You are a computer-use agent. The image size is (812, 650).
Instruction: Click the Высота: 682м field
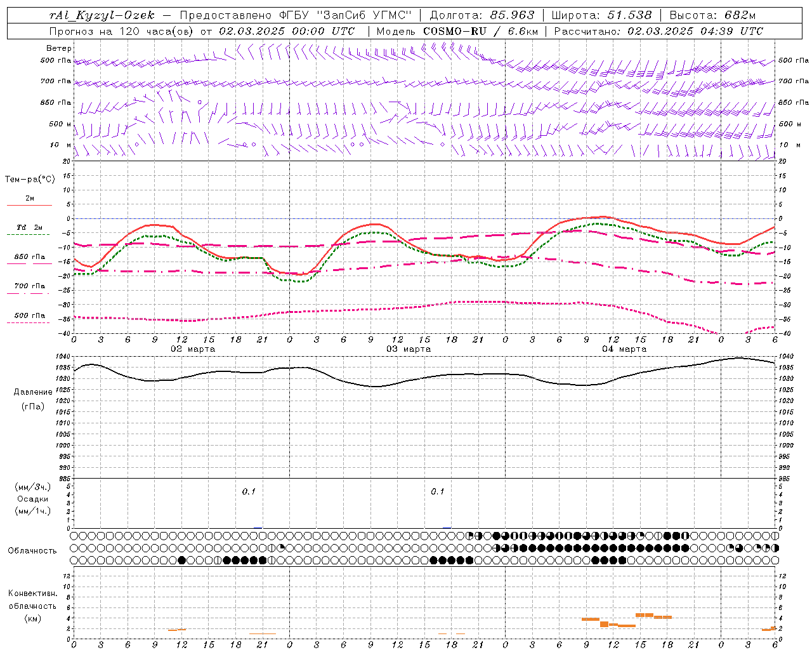tap(713, 15)
